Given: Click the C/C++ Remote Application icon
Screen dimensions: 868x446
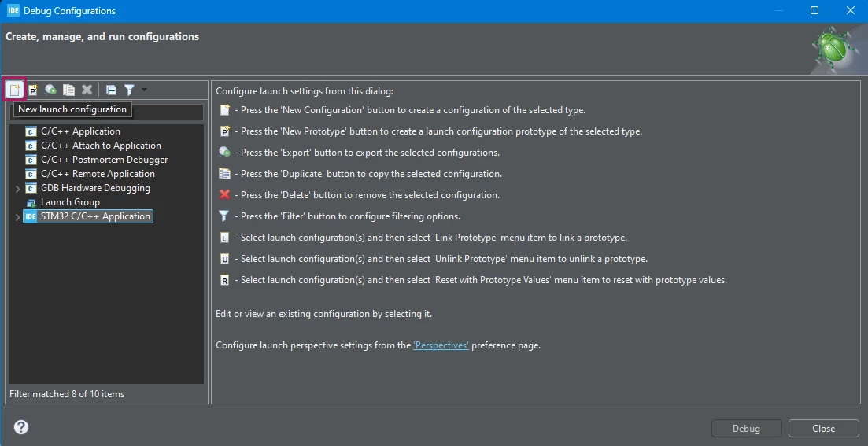Looking at the screenshot, I should pyautogui.click(x=31, y=175).
